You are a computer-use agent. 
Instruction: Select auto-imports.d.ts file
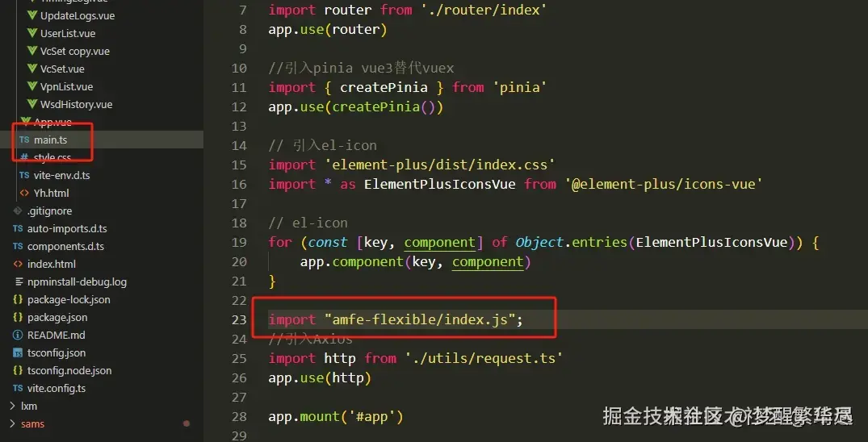(x=67, y=228)
